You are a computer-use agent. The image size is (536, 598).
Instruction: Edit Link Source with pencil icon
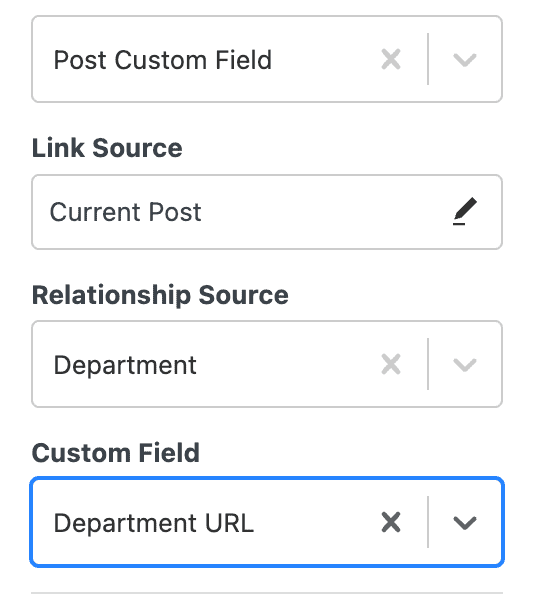[465, 211]
